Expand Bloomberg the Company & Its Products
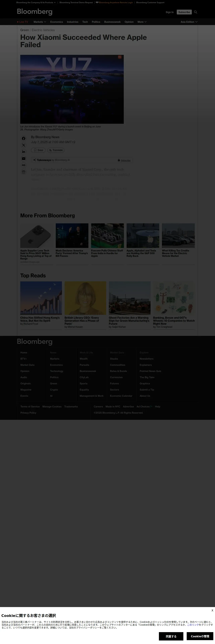Viewport: 215px width, 644px height. point(36,3)
